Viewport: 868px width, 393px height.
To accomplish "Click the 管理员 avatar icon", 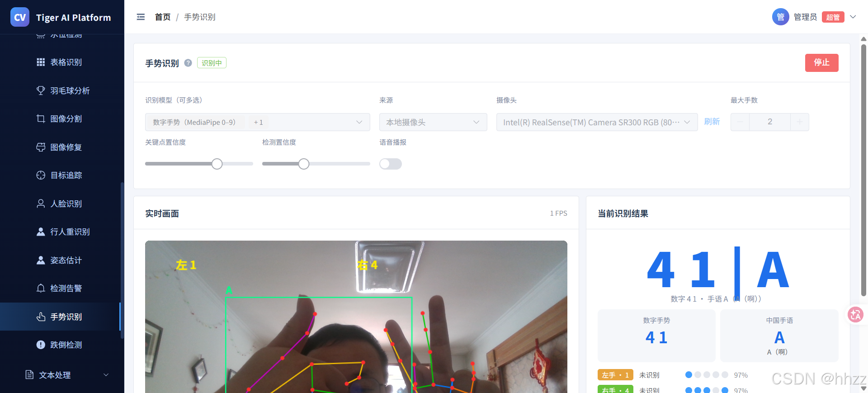I will tap(780, 17).
